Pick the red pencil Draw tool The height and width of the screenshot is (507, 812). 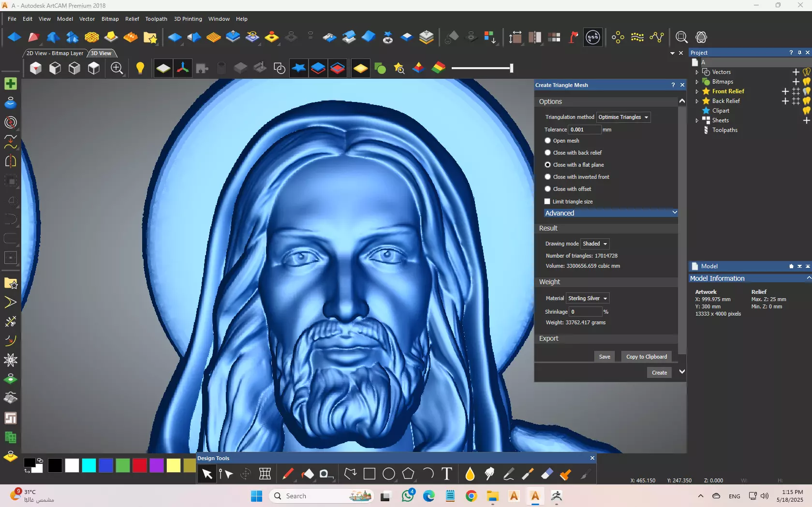288,474
